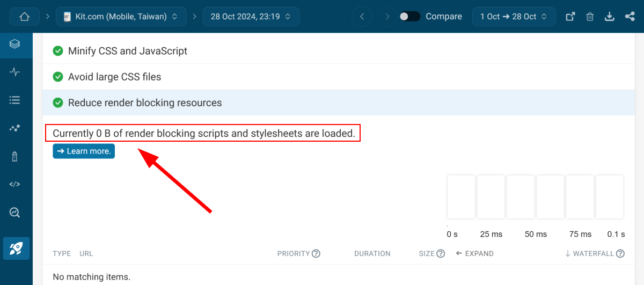Image resolution: width=644 pixels, height=285 pixels.
Task: Go to next snapshot arrow
Action: [386, 17]
